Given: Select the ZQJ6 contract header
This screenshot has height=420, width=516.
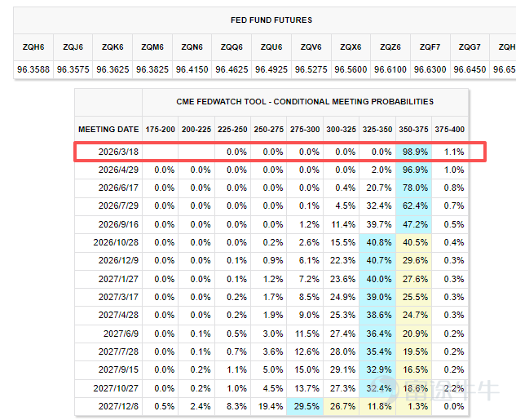Looking at the screenshot, I should (73, 47).
